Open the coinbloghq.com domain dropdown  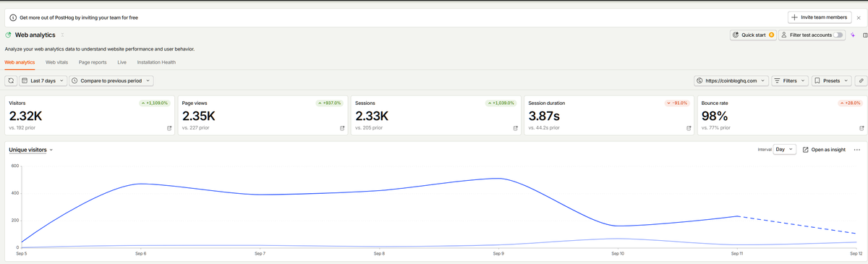click(731, 81)
